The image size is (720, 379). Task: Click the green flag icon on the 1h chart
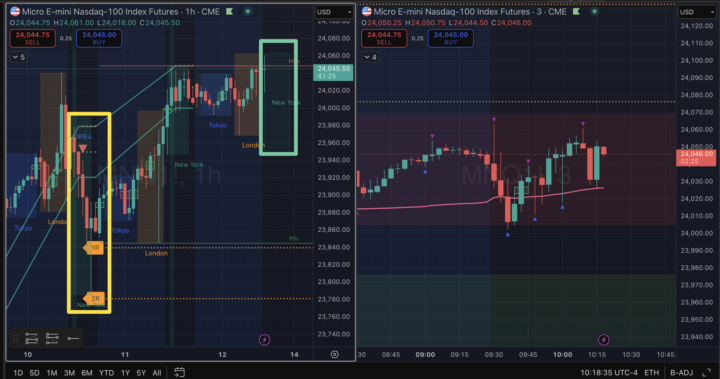coord(230,11)
